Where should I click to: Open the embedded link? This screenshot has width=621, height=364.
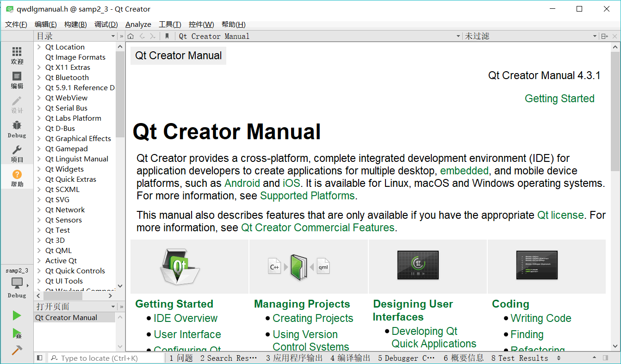click(x=464, y=171)
